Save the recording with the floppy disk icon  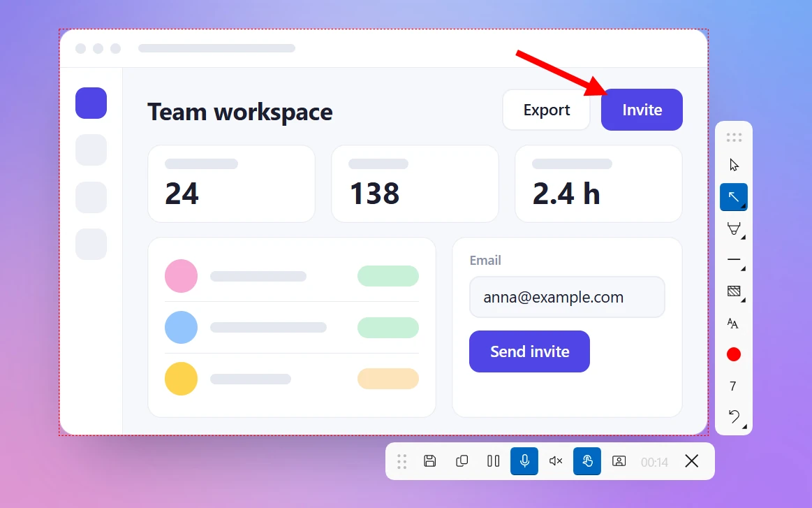[430, 460]
